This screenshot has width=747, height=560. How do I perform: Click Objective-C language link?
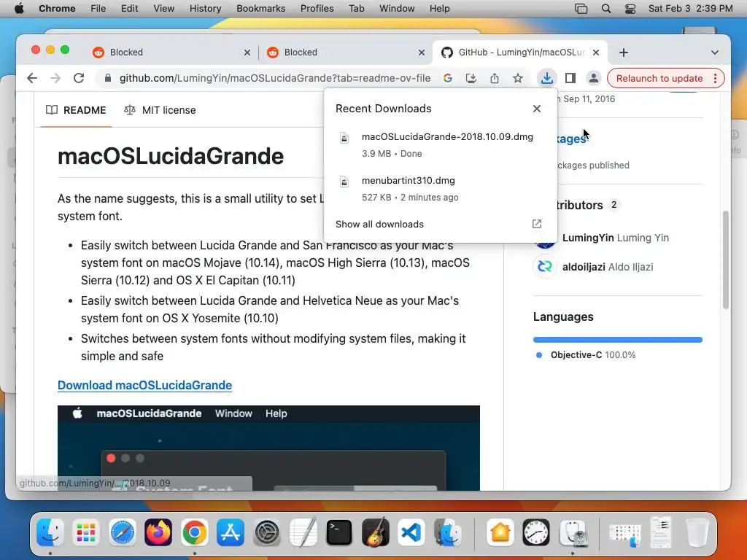(592, 355)
